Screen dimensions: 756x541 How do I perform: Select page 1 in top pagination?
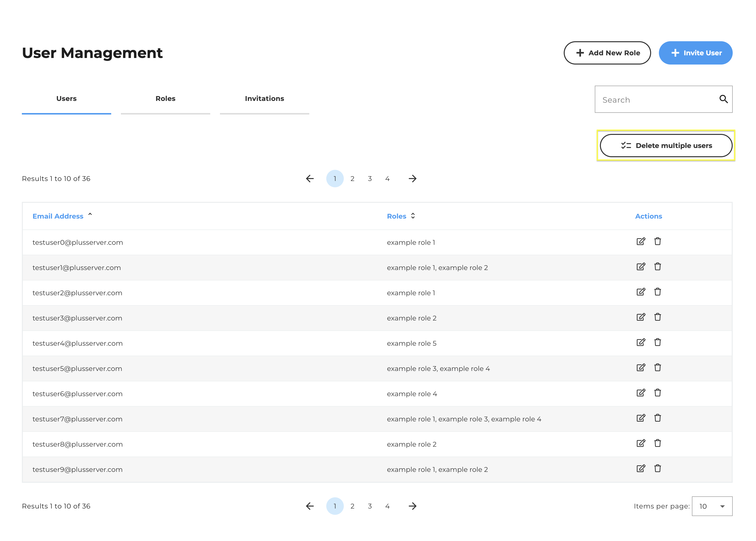click(335, 179)
